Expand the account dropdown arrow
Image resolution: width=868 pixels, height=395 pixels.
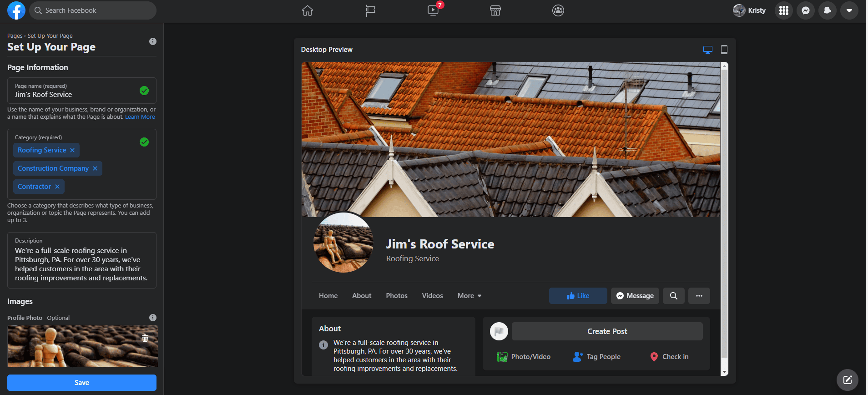point(849,10)
